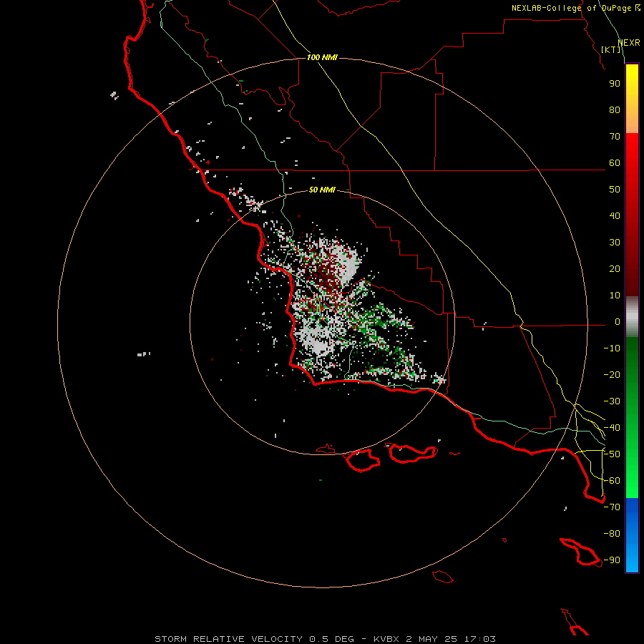Click the 10 value on velocity scale
Image resolution: width=644 pixels, height=644 pixels.
(615, 296)
